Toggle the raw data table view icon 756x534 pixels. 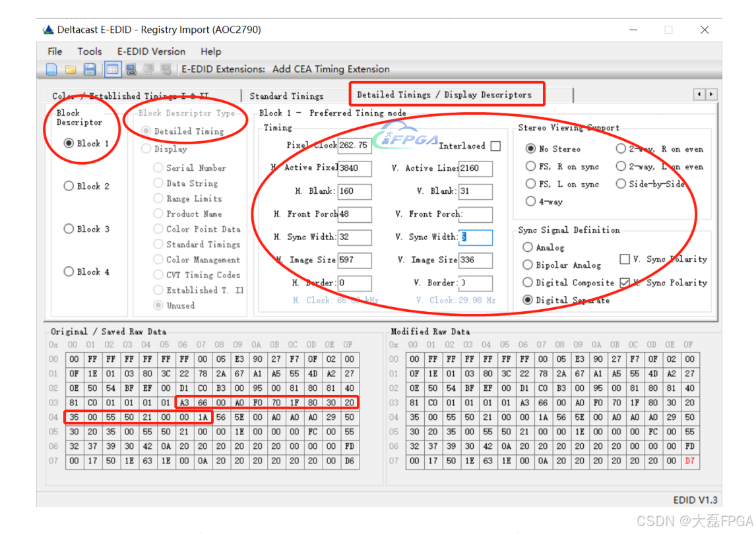click(x=112, y=69)
